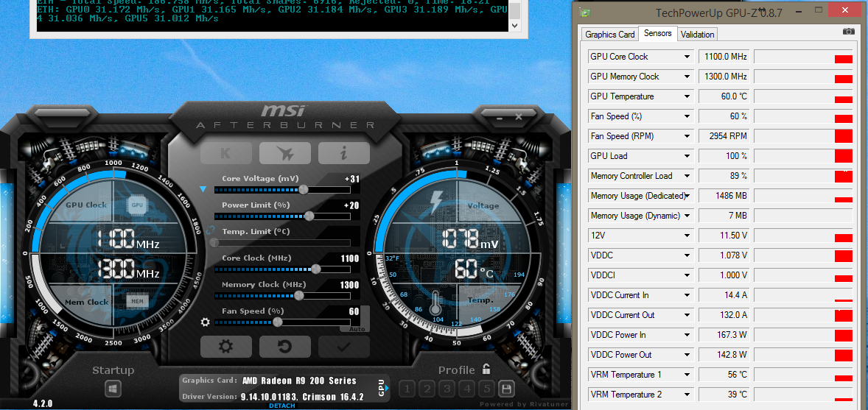Reset settings with the circular arrow button
The image size is (868, 410).
click(x=284, y=346)
